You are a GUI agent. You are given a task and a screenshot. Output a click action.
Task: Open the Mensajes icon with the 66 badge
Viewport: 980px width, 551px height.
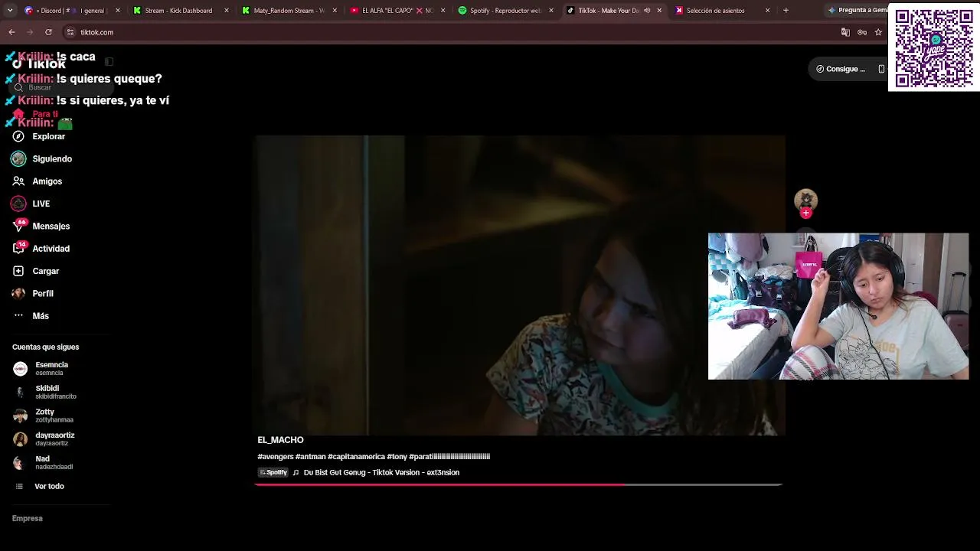click(x=18, y=226)
